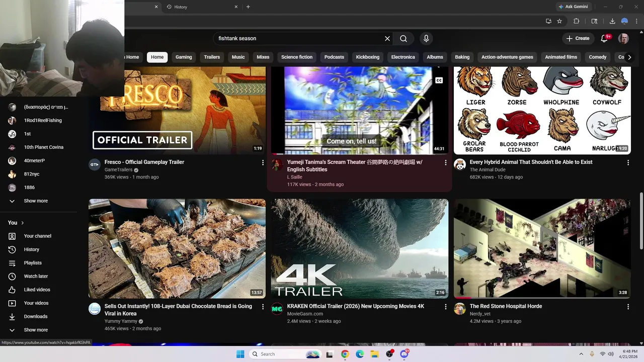
Task: Open the You section chevron header
Action: click(x=16, y=223)
